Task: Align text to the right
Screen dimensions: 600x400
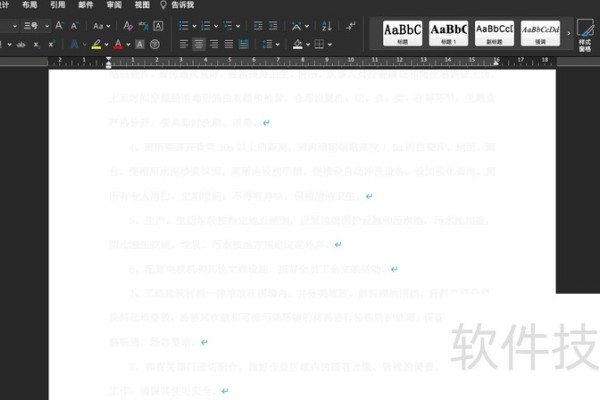Action: pyautogui.click(x=214, y=45)
